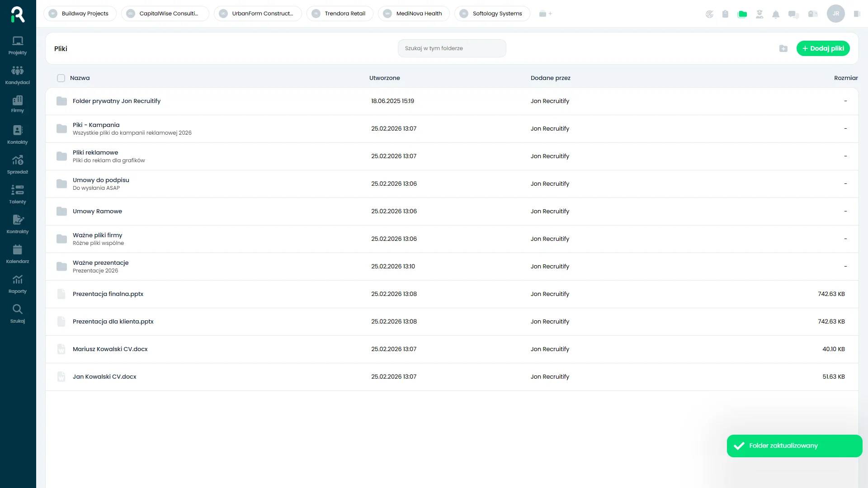Switch to the MediNova Health tab
Screen dimensions: 868x488
pyautogui.click(x=414, y=14)
